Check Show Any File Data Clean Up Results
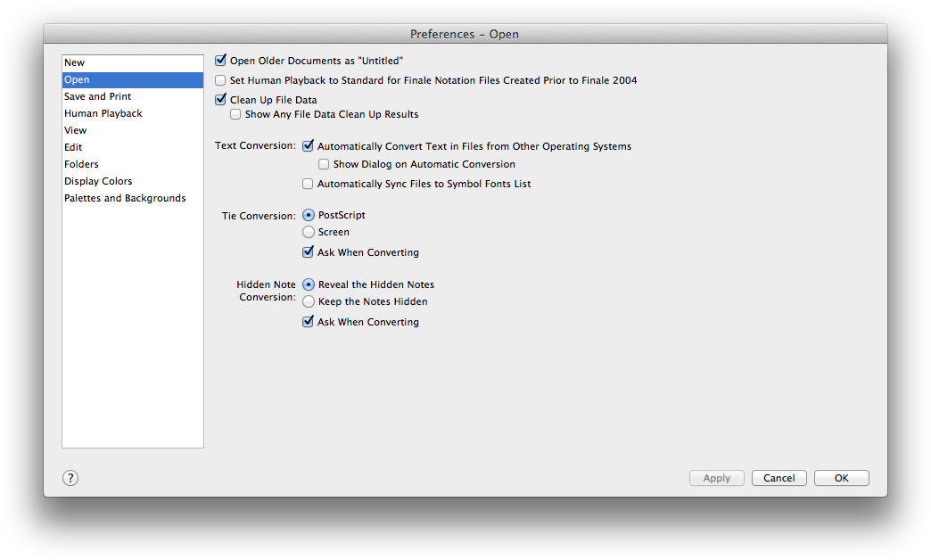This screenshot has width=931, height=560. coord(235,114)
